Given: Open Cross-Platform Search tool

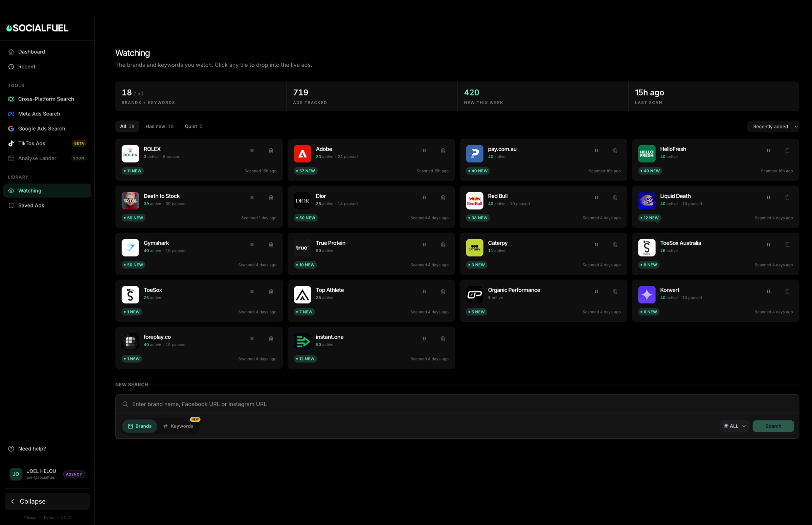Looking at the screenshot, I should [x=47, y=99].
